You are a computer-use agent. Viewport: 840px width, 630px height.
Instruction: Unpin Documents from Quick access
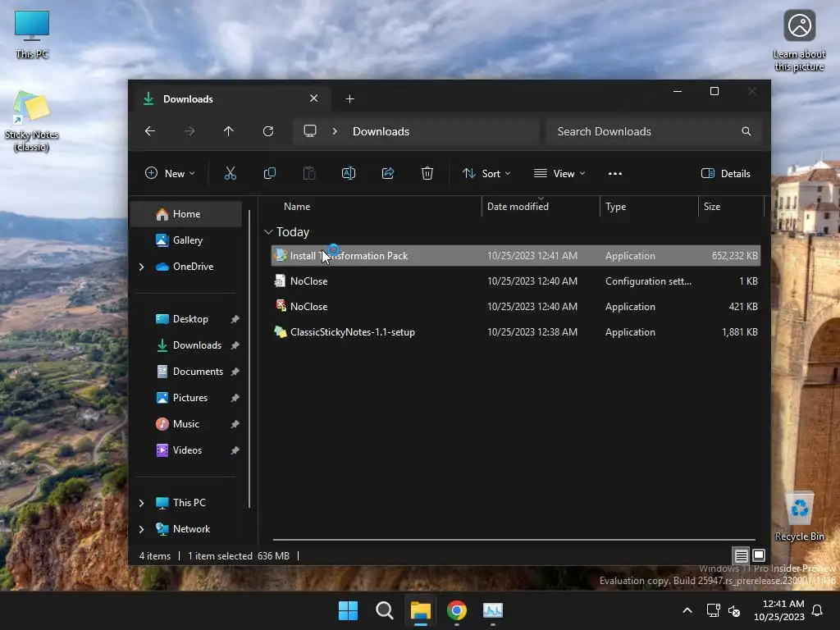click(235, 372)
